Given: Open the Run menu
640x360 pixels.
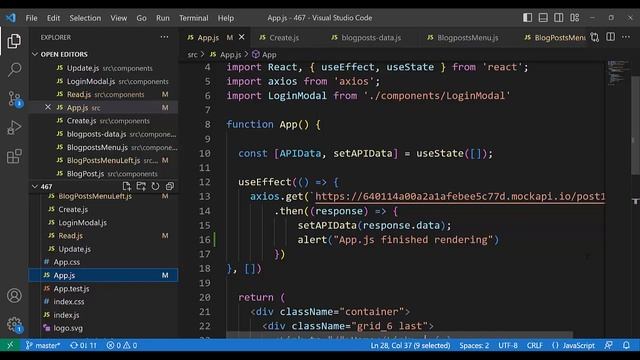Looking at the screenshot, I should coord(162,18).
